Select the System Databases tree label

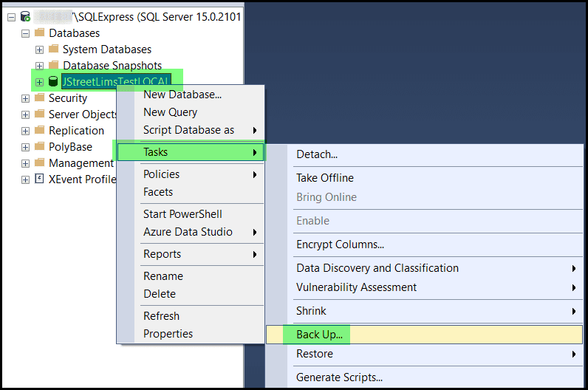[107, 49]
